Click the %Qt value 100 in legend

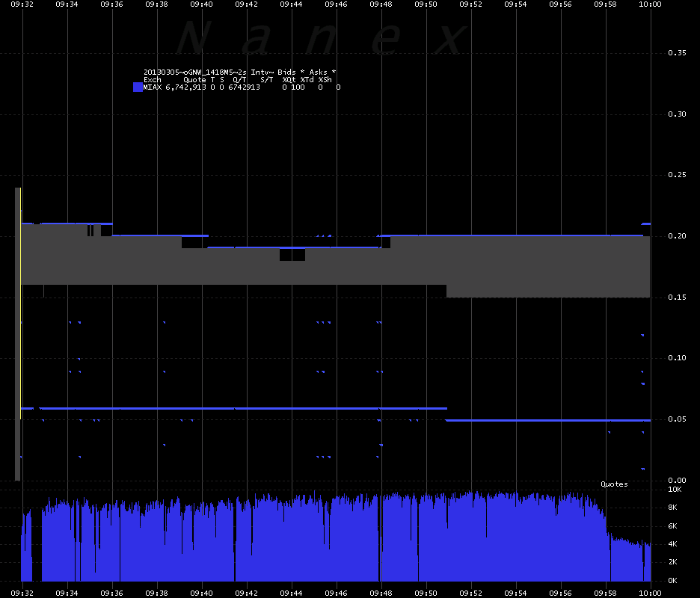(298, 87)
